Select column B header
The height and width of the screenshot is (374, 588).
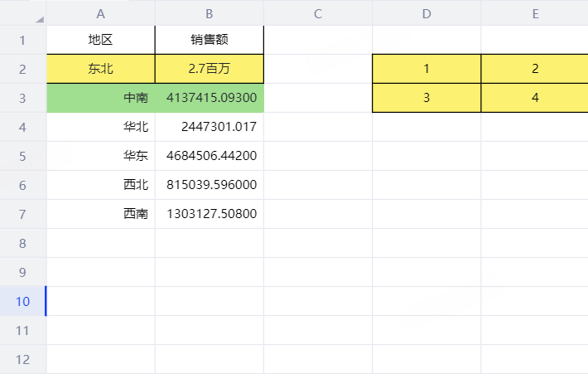[x=209, y=13]
